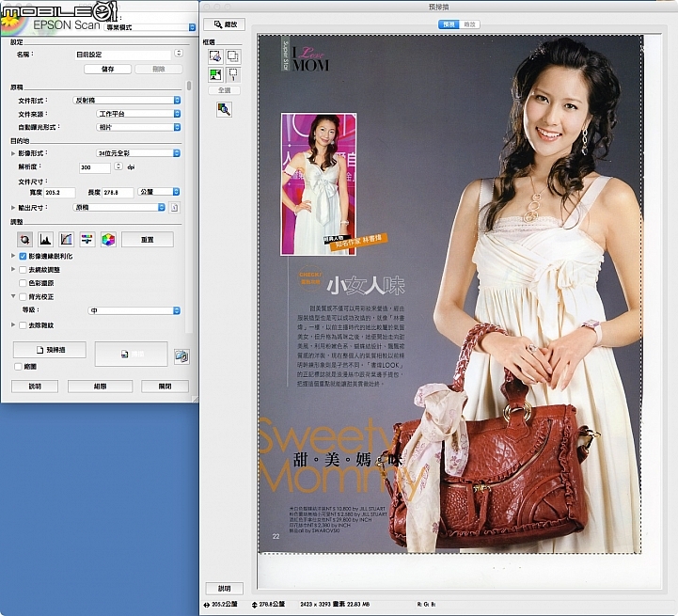
Task: Click the 全選 select-all button in preview window
Action: (225, 90)
